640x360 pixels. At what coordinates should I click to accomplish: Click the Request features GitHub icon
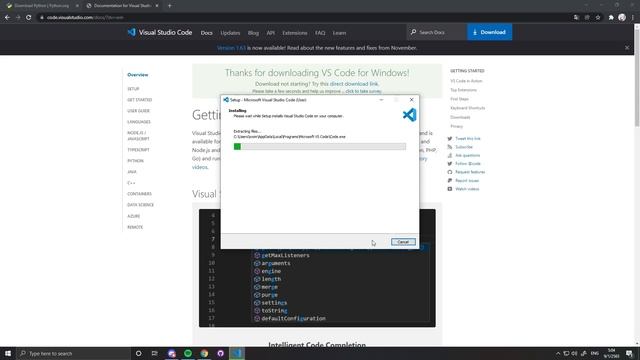coord(450,172)
